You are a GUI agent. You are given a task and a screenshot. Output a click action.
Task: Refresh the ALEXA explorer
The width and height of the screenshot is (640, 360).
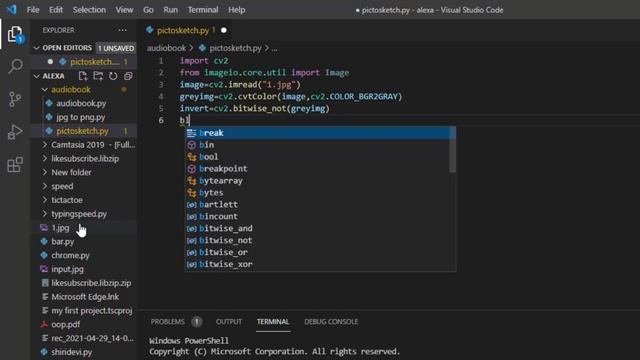[113, 76]
